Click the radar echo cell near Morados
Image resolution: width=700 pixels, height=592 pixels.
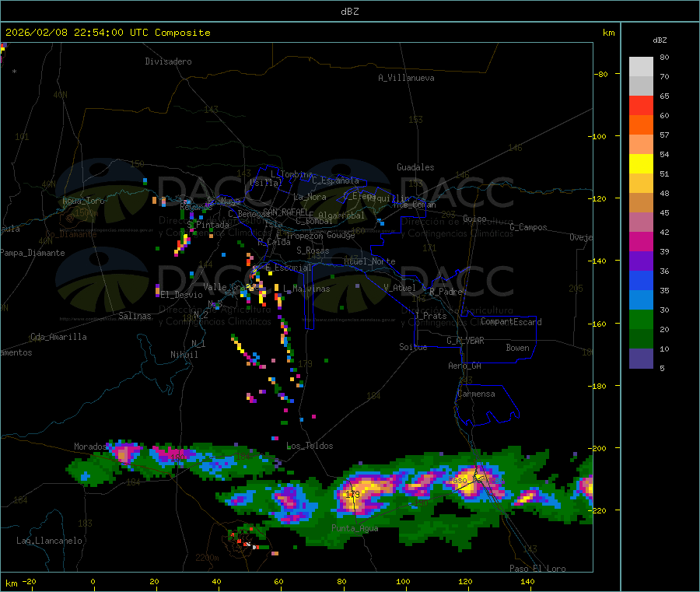point(123,453)
